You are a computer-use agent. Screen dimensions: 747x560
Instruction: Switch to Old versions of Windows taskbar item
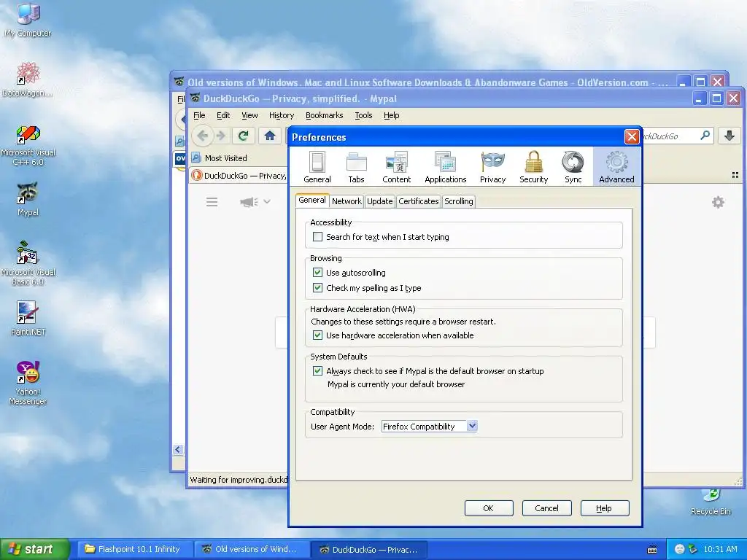click(x=251, y=549)
